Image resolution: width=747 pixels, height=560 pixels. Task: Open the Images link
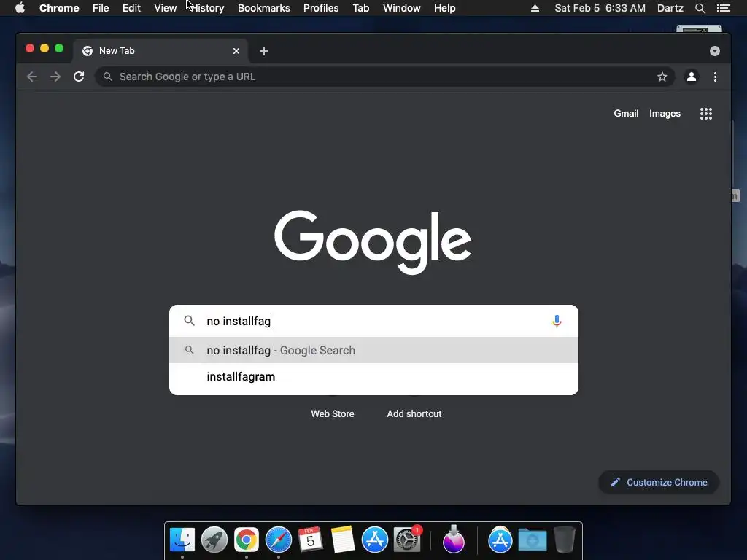(665, 113)
